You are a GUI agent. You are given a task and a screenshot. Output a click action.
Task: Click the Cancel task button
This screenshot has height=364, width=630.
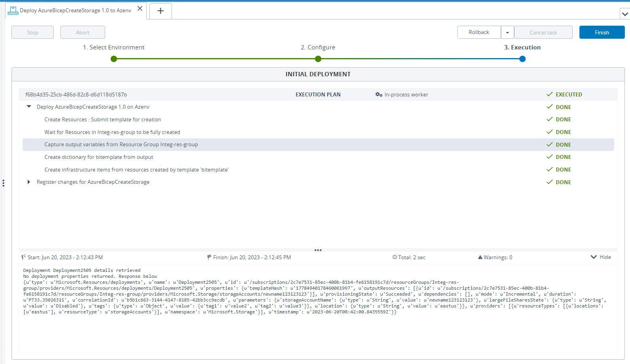(x=543, y=32)
